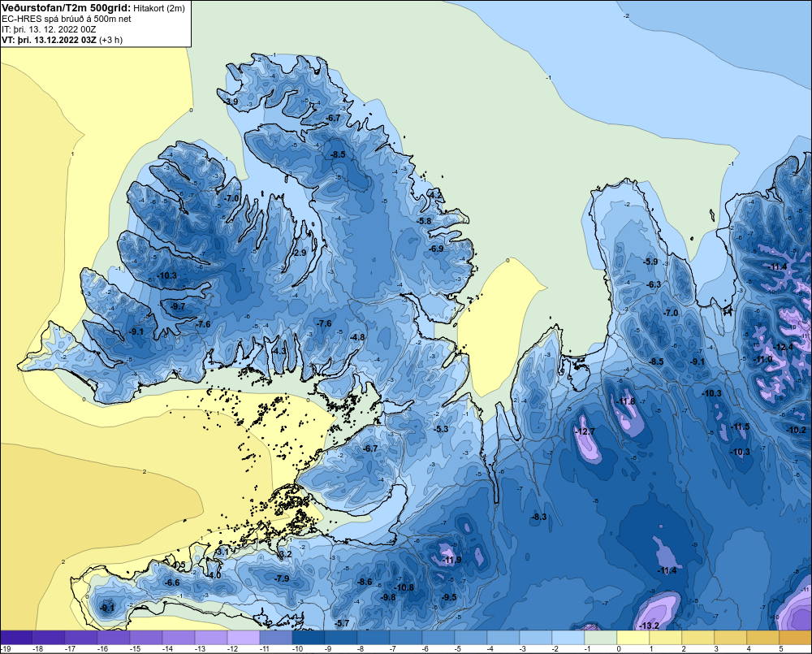This screenshot has width=812, height=654.
Task: Click the -11.5 temperature label
Action: [740, 427]
